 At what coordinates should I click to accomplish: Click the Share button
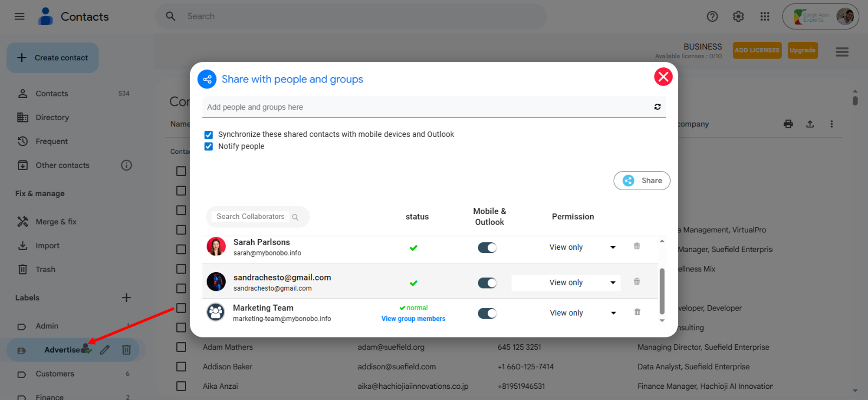coord(641,181)
